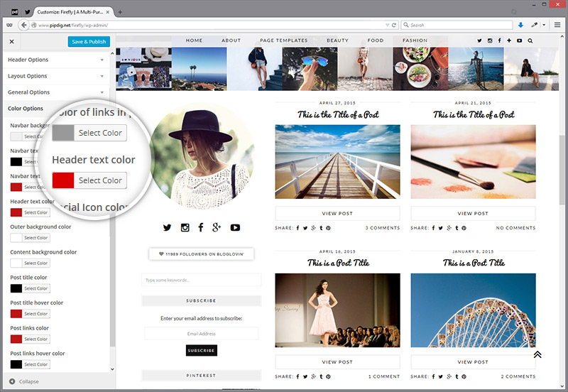This screenshot has width=568, height=392.
Task: Click Select Color under Post links color
Action: coord(36,339)
